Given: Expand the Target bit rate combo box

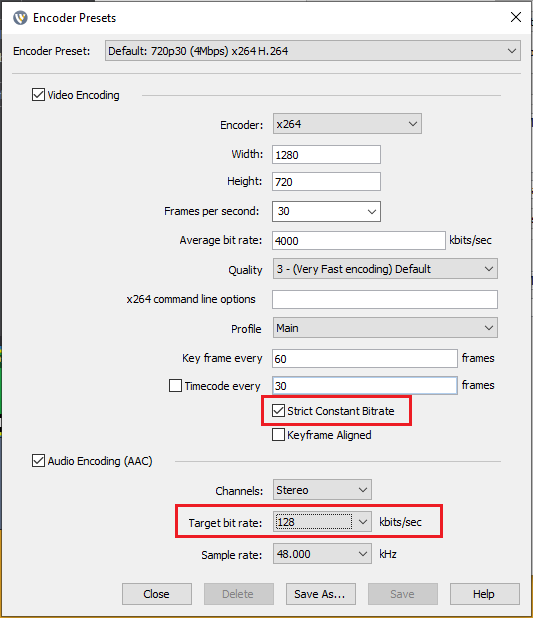Looking at the screenshot, I should point(322,522).
